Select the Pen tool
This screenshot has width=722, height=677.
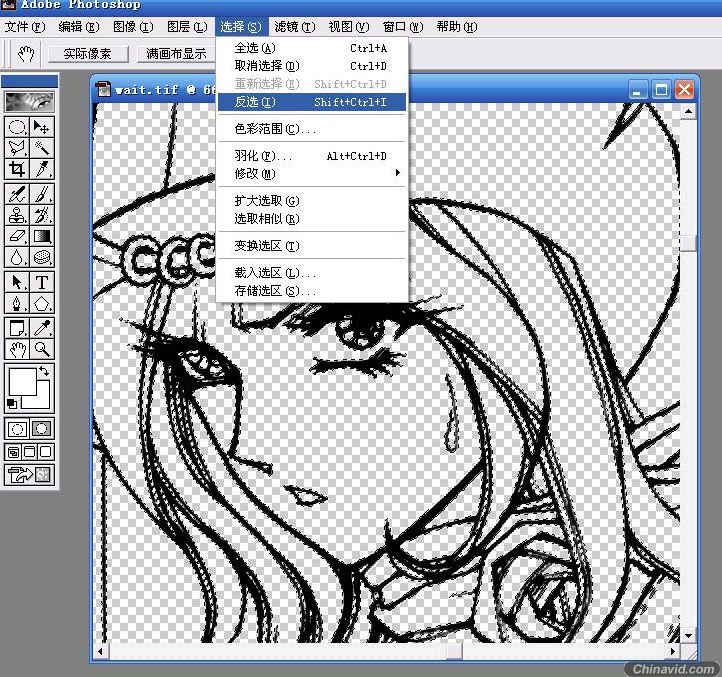(x=17, y=303)
